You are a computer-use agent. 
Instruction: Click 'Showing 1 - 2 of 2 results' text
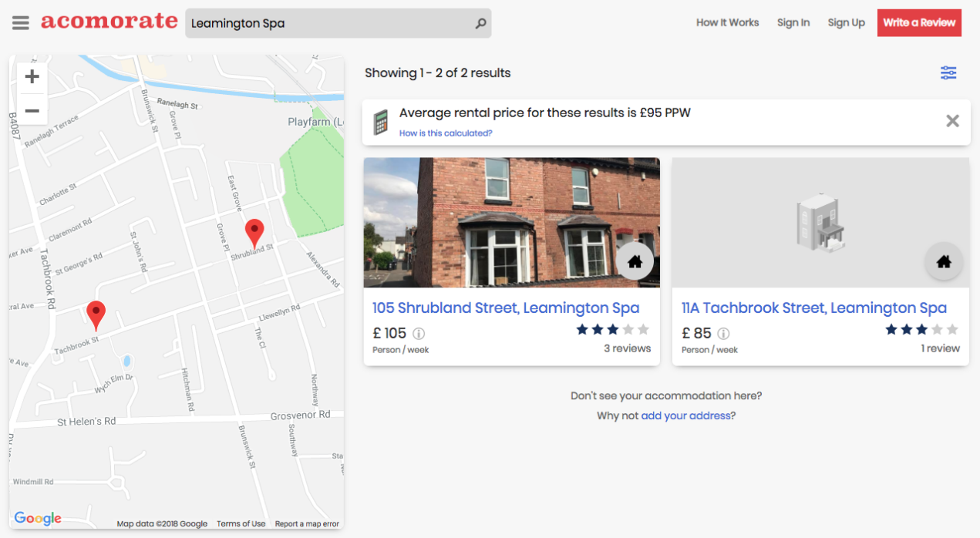point(438,73)
